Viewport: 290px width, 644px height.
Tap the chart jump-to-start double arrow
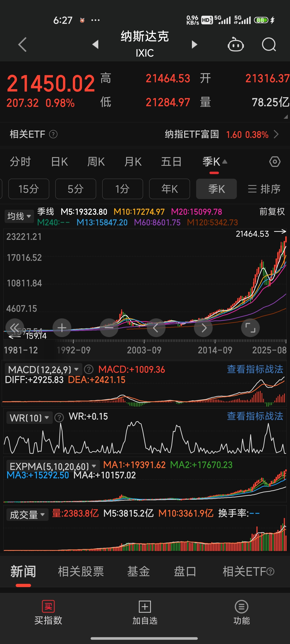[15, 327]
